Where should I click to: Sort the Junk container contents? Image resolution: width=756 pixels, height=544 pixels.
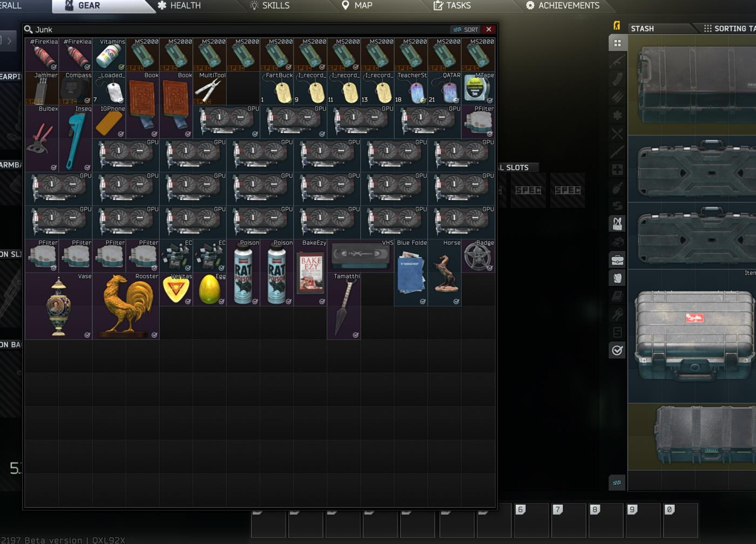[x=466, y=30]
